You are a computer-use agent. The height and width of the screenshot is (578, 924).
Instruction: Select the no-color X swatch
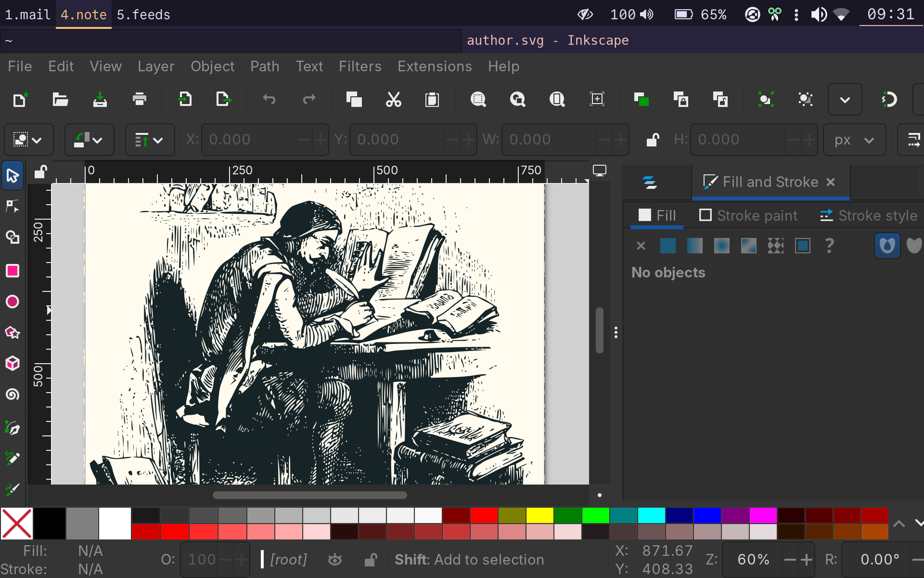click(17, 524)
